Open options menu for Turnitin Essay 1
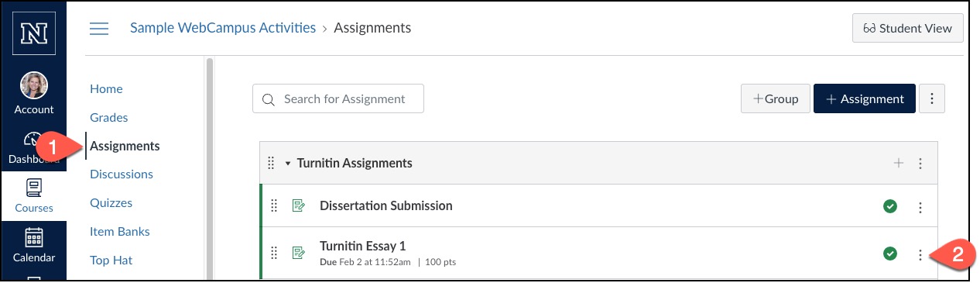980x283 pixels. tap(920, 254)
